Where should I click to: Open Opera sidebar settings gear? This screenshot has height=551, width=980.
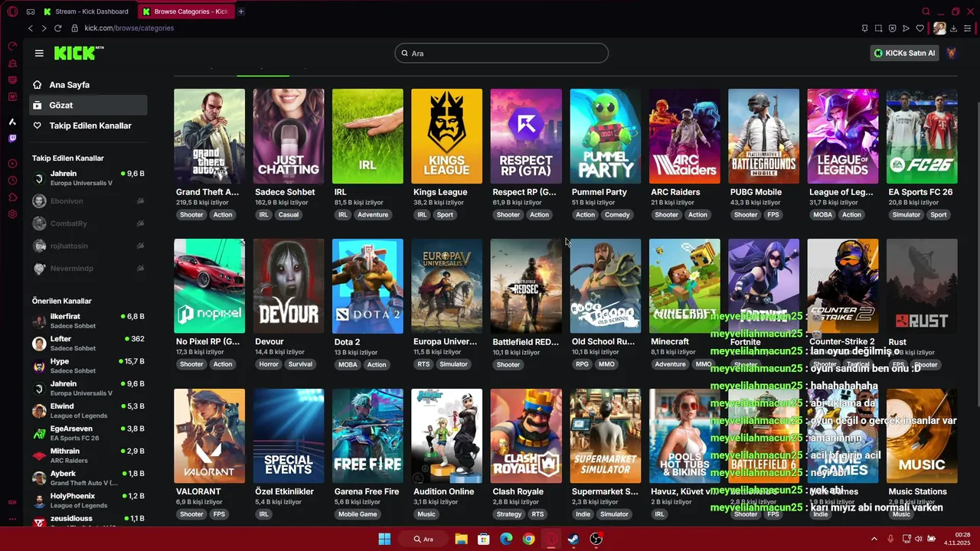coord(12,214)
